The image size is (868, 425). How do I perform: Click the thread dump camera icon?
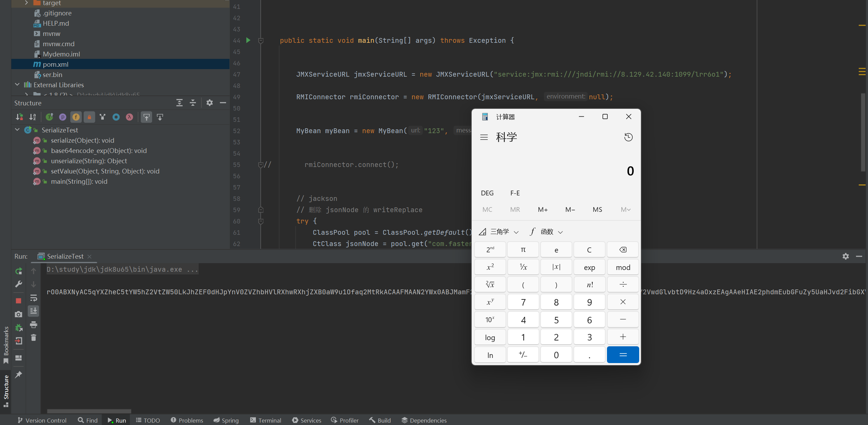[18, 314]
